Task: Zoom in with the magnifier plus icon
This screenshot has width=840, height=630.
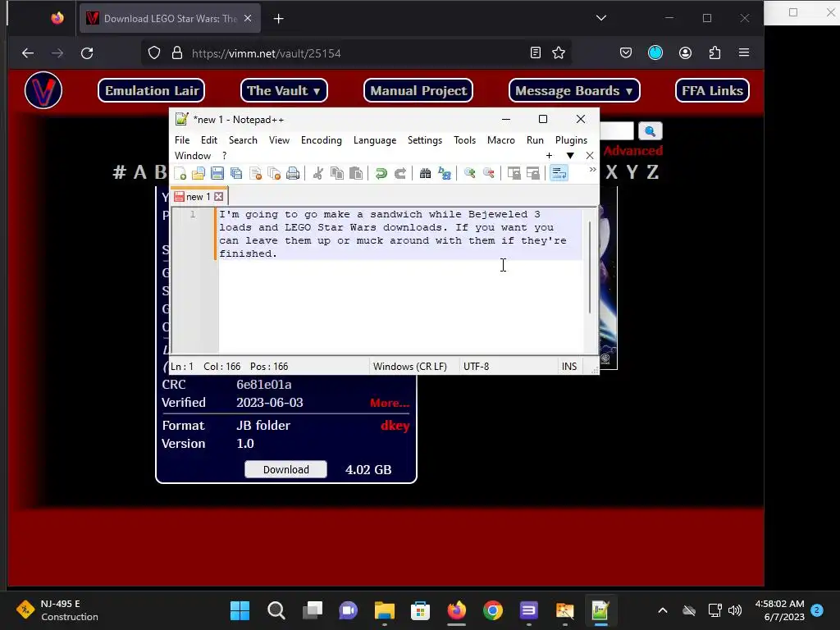Action: click(x=469, y=174)
